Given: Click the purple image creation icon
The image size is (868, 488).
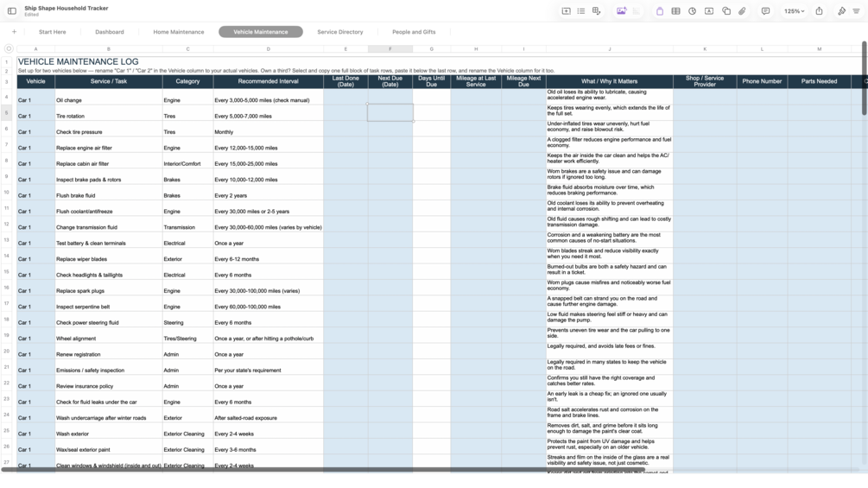Looking at the screenshot, I should click(621, 11).
